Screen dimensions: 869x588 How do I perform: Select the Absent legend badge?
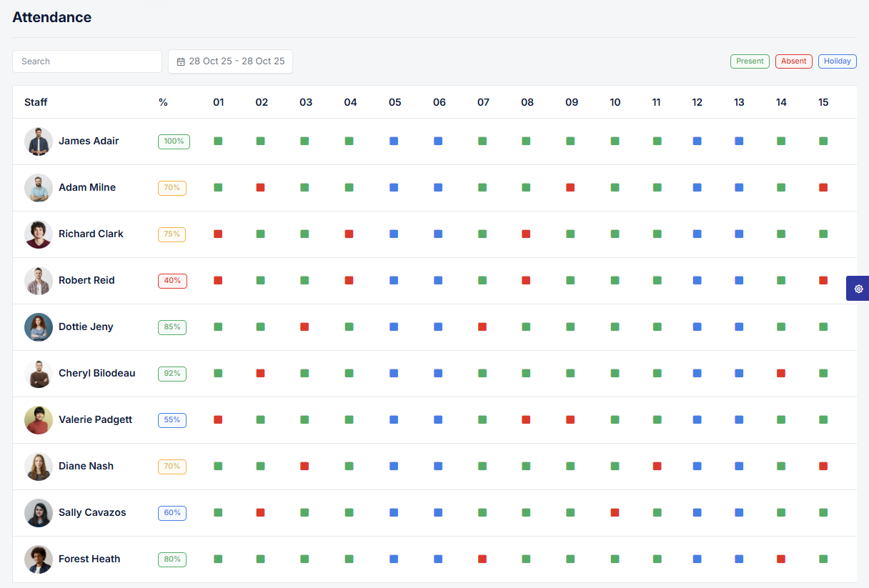point(793,61)
